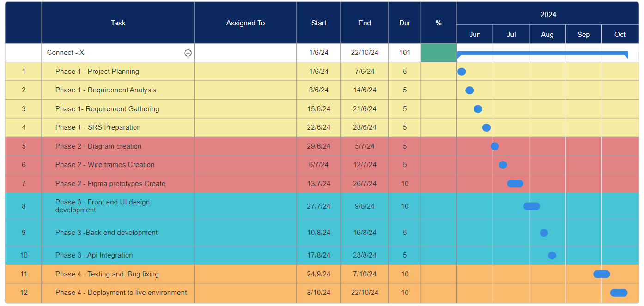Click the 'Connect - X' project name
The width and height of the screenshot is (644, 306).
pos(66,53)
